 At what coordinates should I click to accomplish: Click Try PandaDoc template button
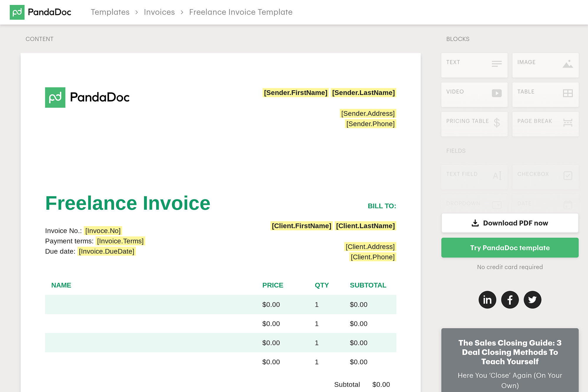510,248
